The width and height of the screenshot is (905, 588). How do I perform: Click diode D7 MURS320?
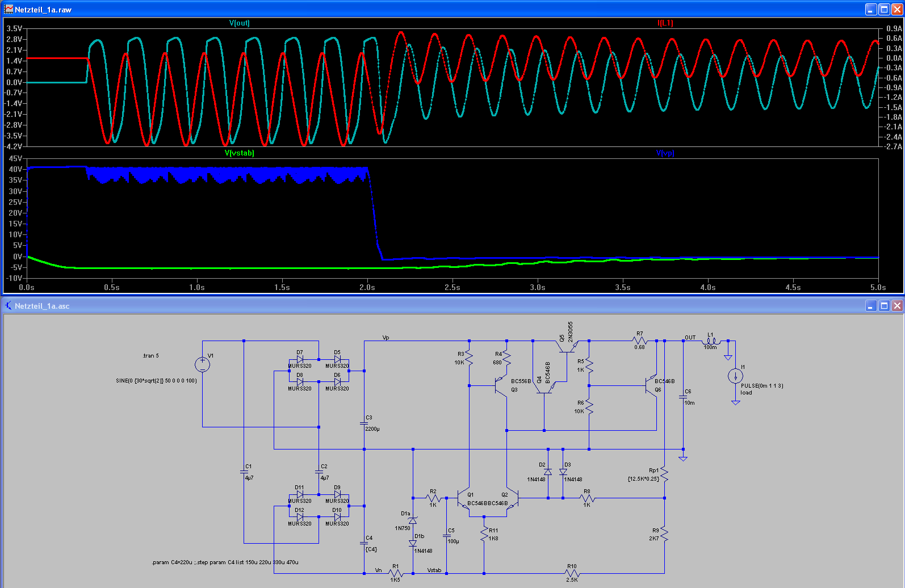300,359
